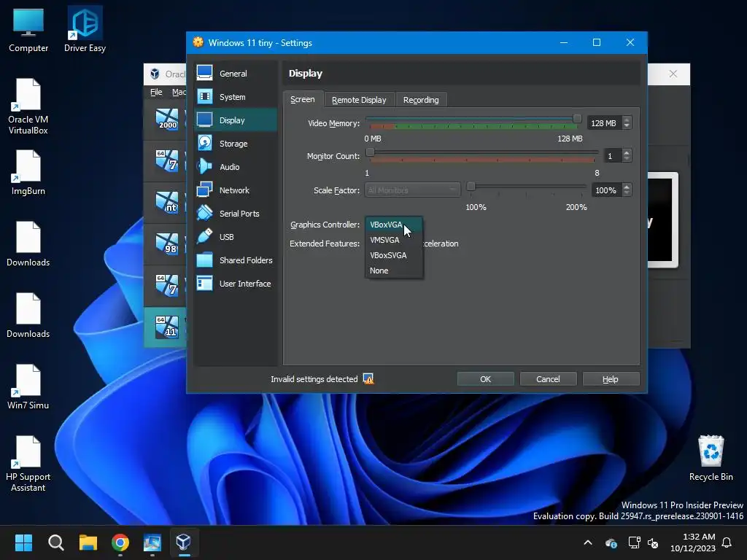Open the Computer desktop icon

pos(28,30)
